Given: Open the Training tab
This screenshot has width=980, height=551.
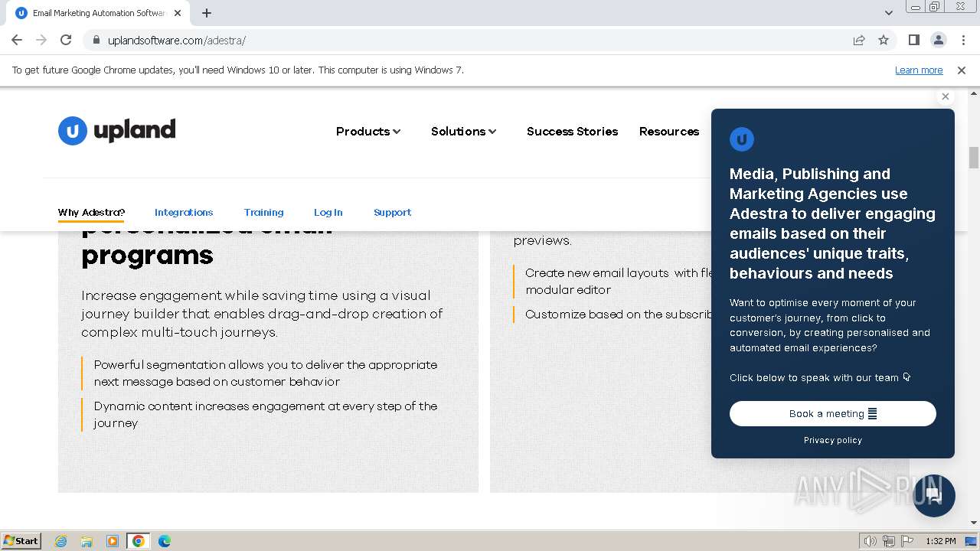Looking at the screenshot, I should click(x=264, y=213).
